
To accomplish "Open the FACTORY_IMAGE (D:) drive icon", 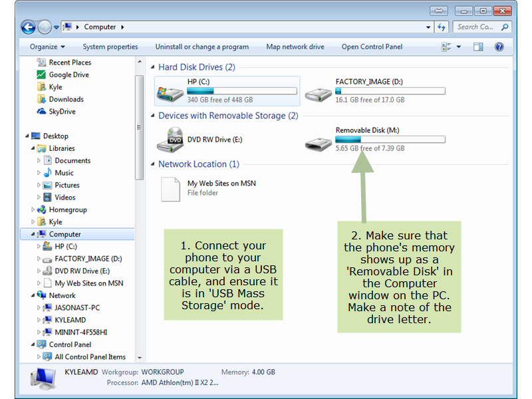I will click(x=318, y=94).
